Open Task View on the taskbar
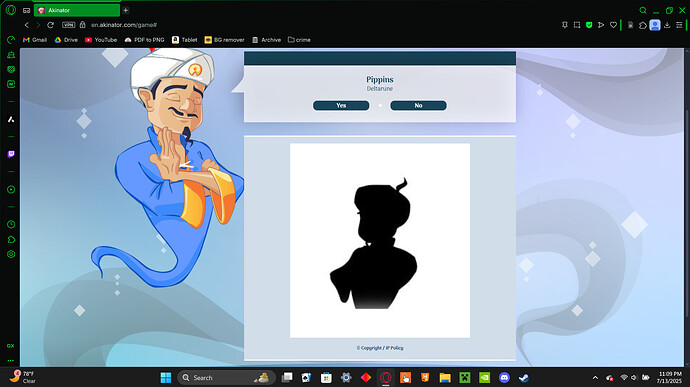The height and width of the screenshot is (387, 690). [x=287, y=378]
